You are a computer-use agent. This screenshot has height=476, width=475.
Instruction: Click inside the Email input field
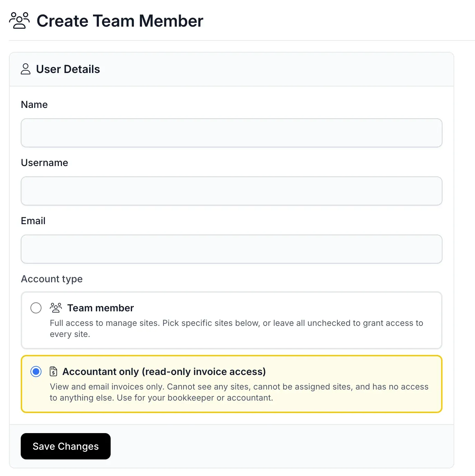[231, 249]
